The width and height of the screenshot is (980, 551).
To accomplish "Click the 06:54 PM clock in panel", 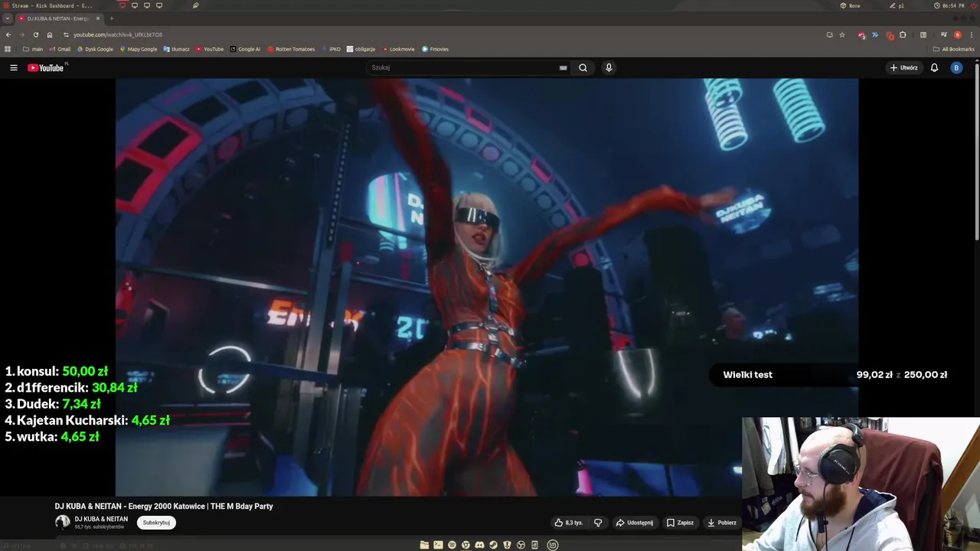I will [x=949, y=5].
